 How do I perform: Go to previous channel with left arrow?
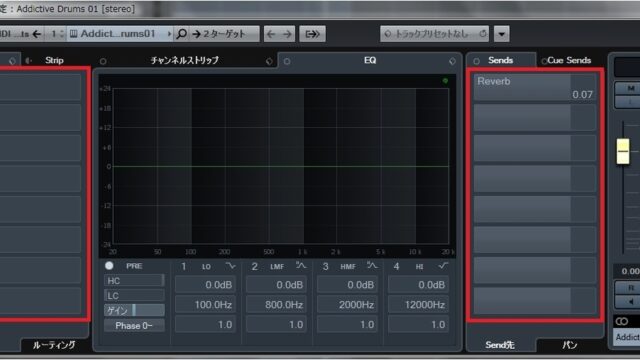coord(271,34)
